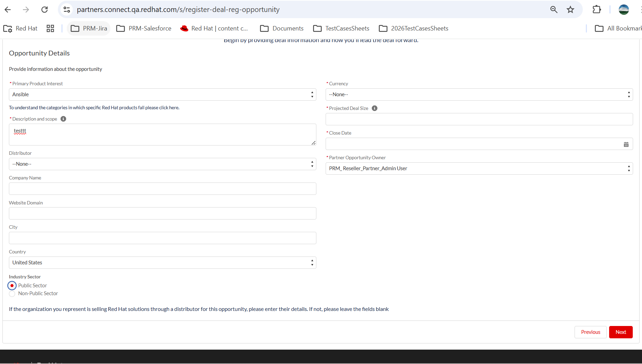
Task: Open the 2026TestCasesSheets bookmark folder
Action: pyautogui.click(x=414, y=28)
